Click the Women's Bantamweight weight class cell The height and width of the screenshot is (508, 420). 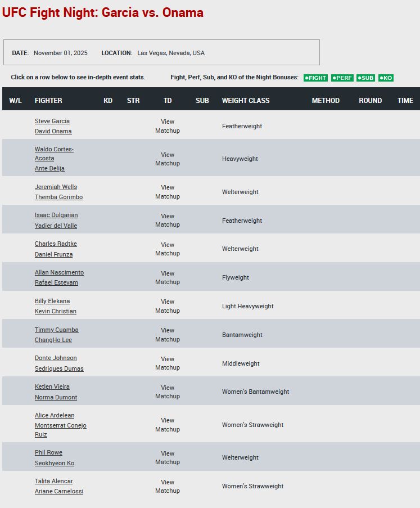[x=255, y=392]
